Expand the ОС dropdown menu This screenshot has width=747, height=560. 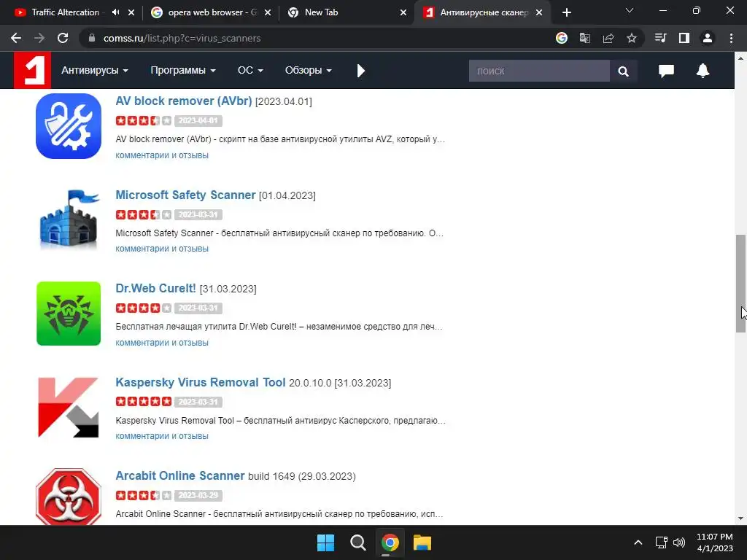(x=250, y=71)
